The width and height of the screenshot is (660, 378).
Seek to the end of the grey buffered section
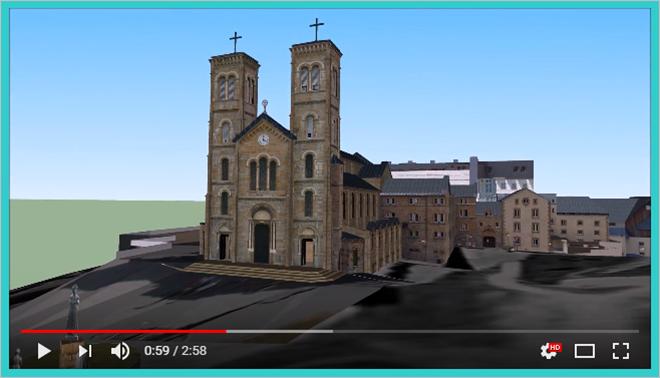tap(332, 332)
